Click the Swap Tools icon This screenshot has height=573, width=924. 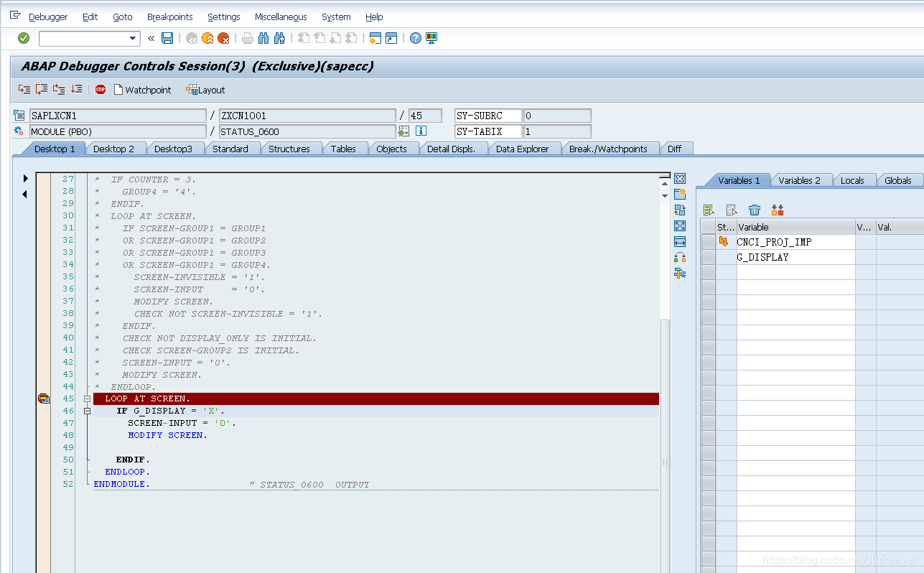tap(680, 257)
